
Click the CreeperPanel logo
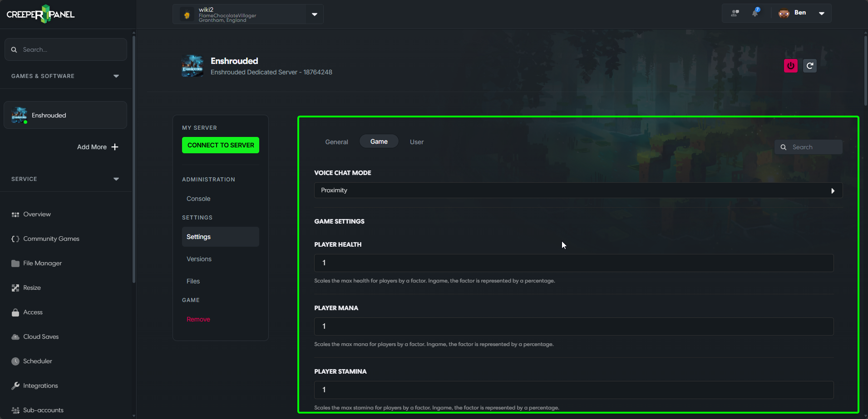40,14
